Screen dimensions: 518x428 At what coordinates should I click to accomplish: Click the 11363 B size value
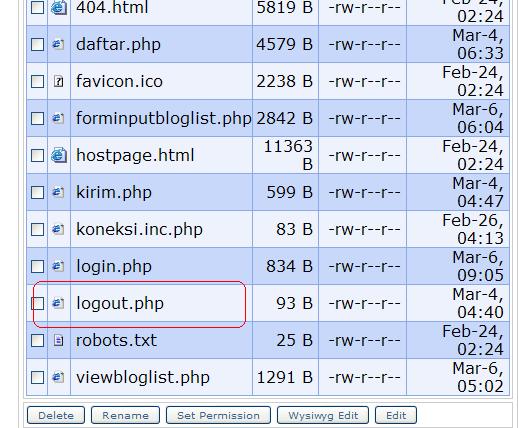point(288,155)
